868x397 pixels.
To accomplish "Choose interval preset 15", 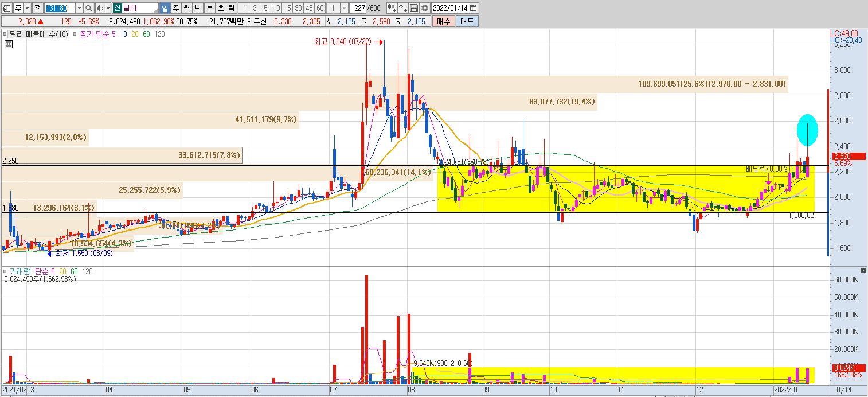I will [x=287, y=8].
